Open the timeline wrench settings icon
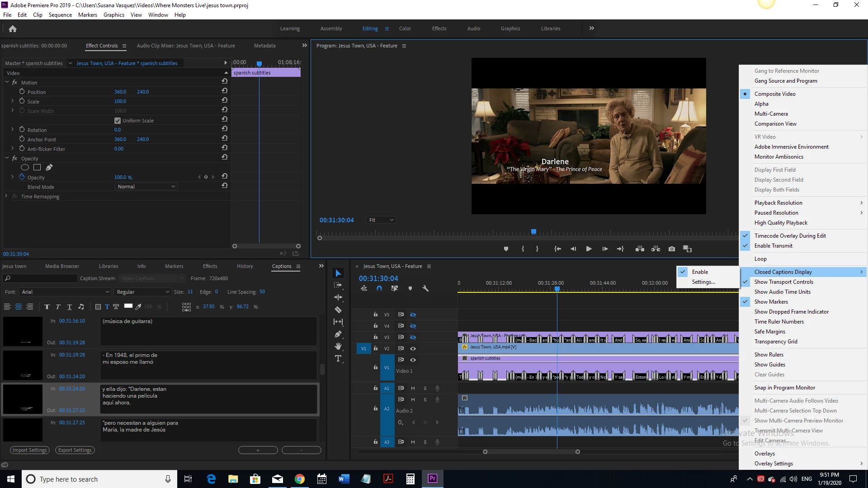 [x=425, y=288]
